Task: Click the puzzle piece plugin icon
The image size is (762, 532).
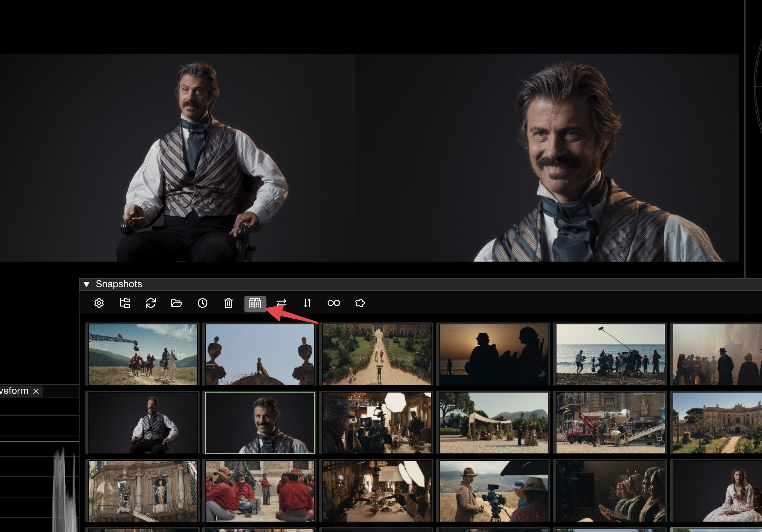Action: tap(360, 303)
